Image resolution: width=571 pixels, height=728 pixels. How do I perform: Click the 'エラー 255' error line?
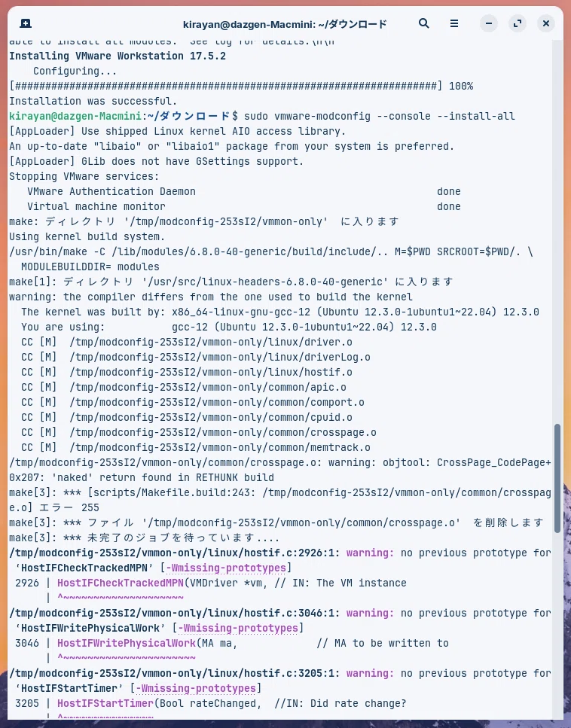point(54,508)
